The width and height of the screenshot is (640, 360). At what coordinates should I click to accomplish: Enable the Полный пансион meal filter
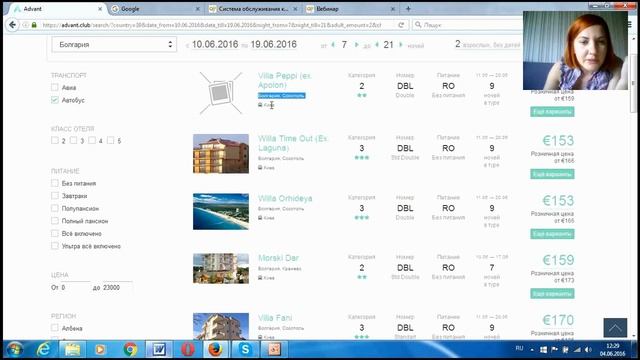click(55, 221)
